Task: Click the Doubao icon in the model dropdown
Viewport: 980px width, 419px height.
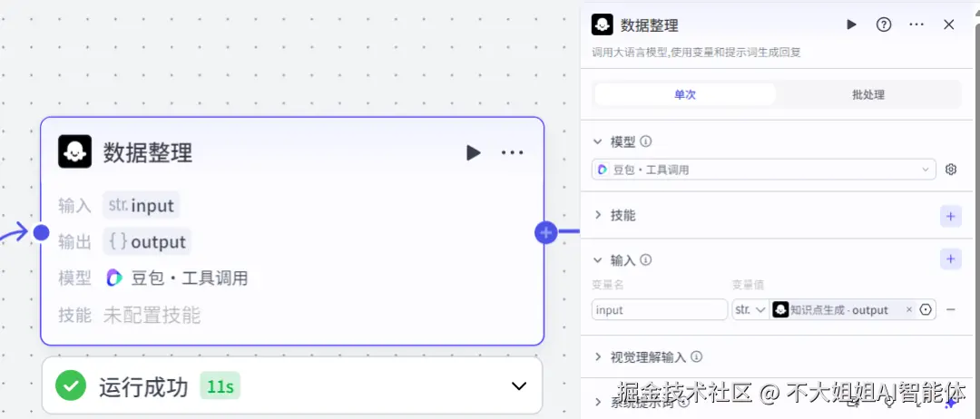Action: tap(603, 170)
